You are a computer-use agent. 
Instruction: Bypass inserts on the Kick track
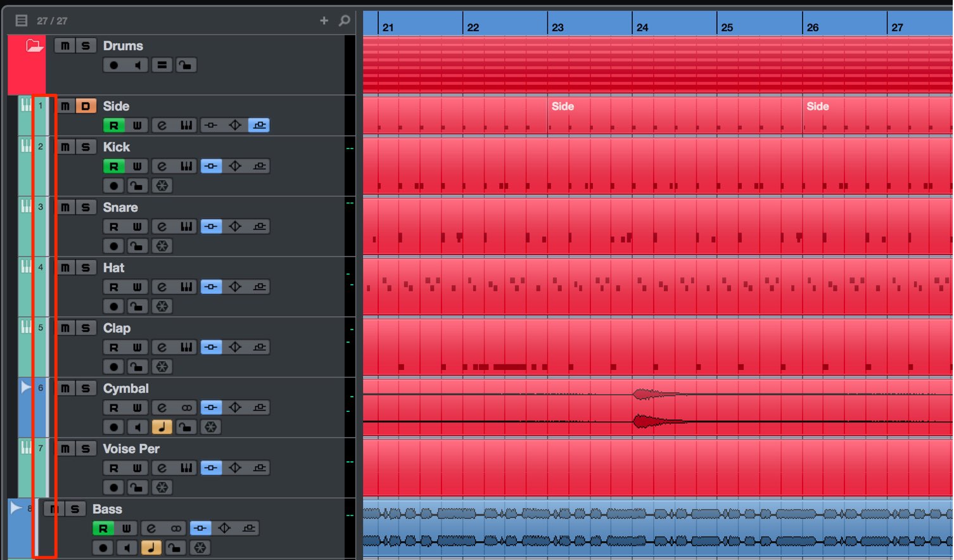[211, 167]
